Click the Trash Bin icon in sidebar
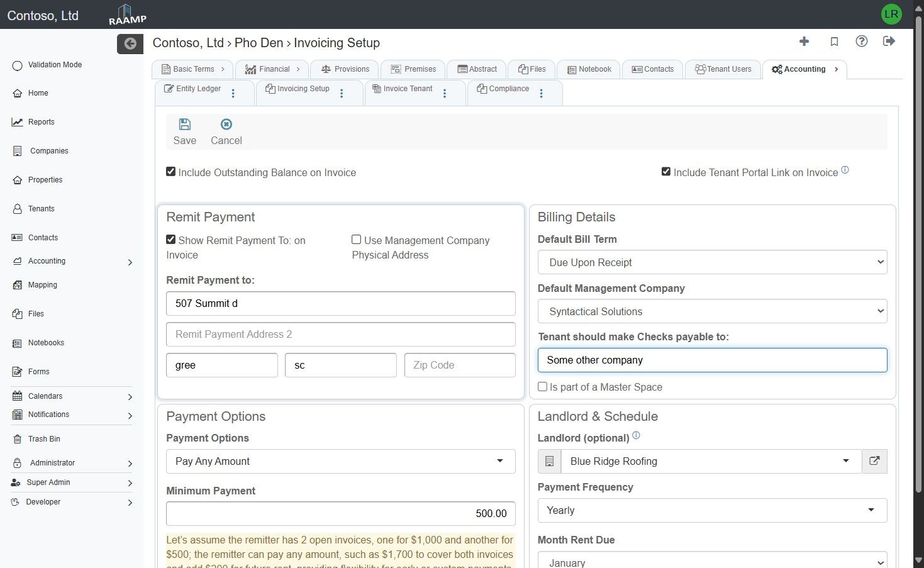This screenshot has width=924, height=568. click(x=17, y=439)
